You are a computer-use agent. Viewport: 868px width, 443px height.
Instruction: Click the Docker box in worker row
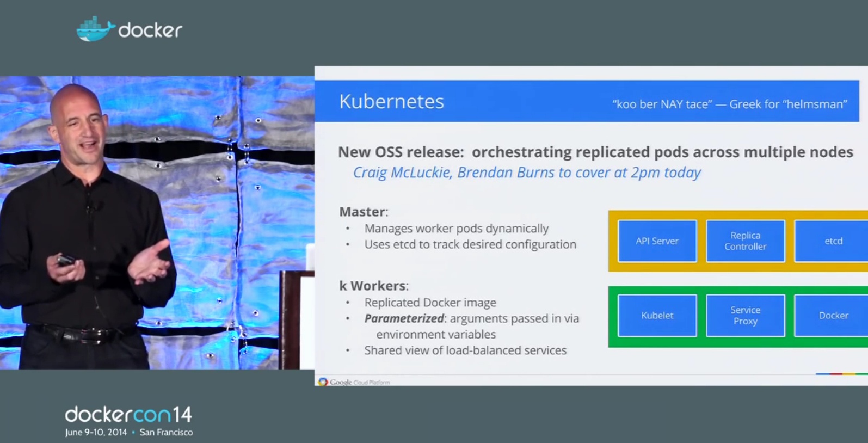coord(831,316)
